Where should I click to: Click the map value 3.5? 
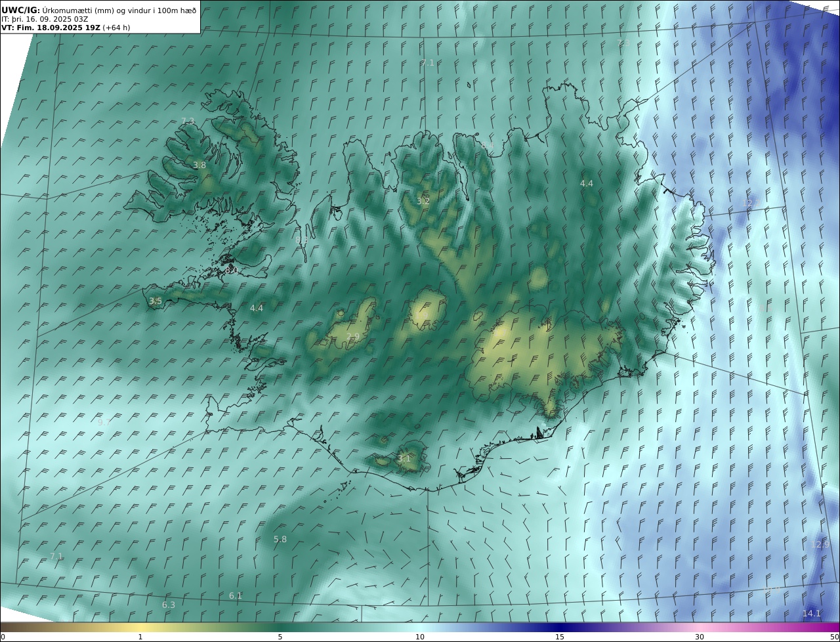pos(156,301)
